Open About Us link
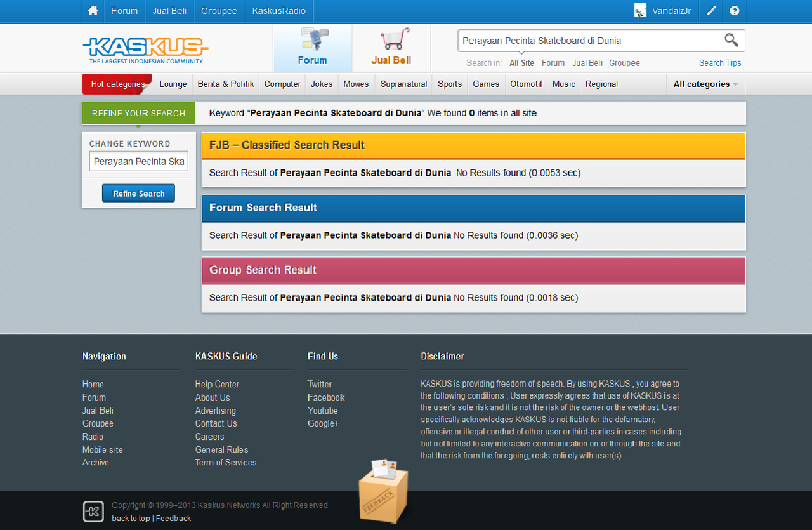The height and width of the screenshot is (530, 812). tap(213, 397)
